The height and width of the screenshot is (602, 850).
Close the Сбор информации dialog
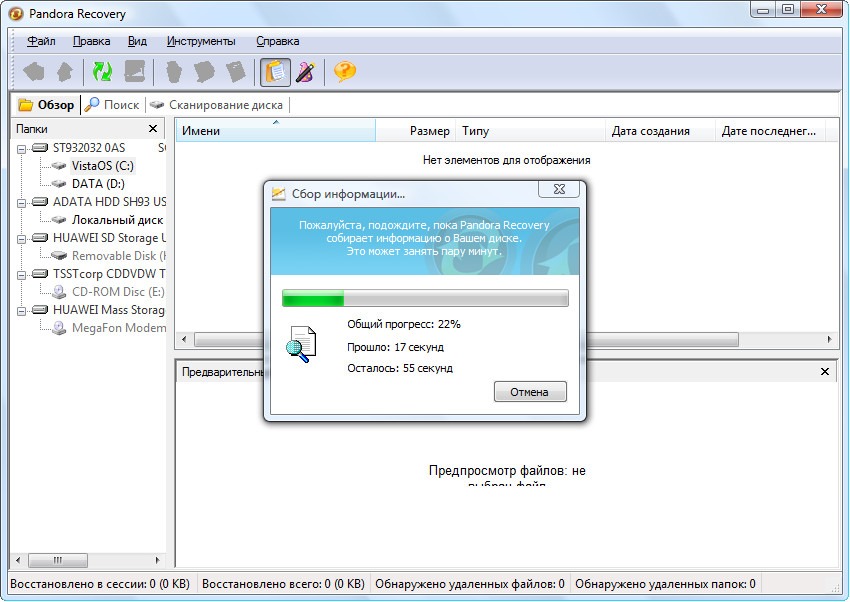[x=559, y=189]
